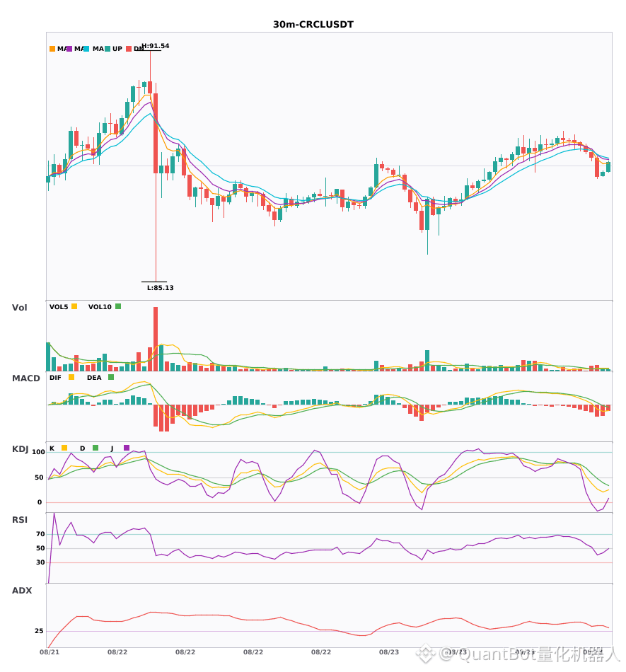Click the ADX axis value 25
626x672 pixels.
click(39, 631)
